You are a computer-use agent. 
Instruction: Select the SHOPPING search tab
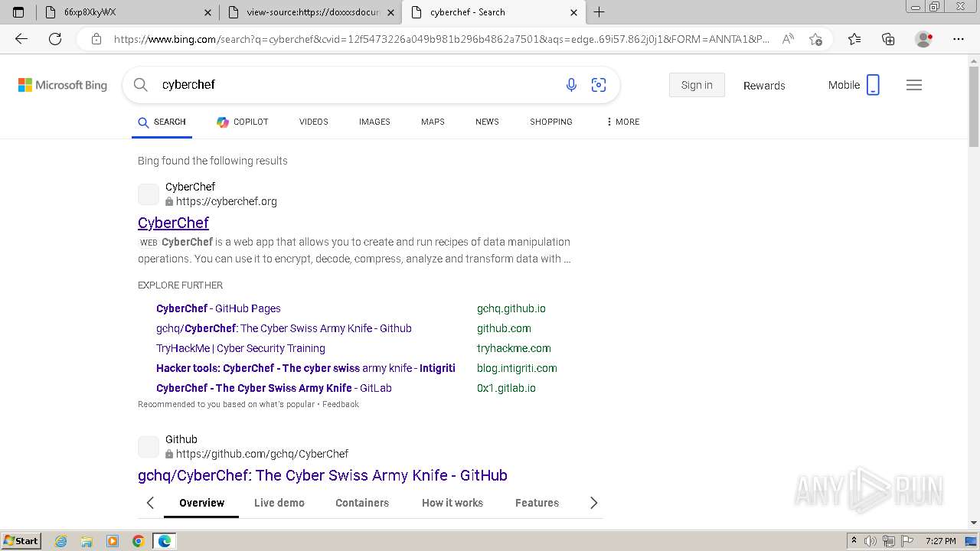[x=551, y=122]
